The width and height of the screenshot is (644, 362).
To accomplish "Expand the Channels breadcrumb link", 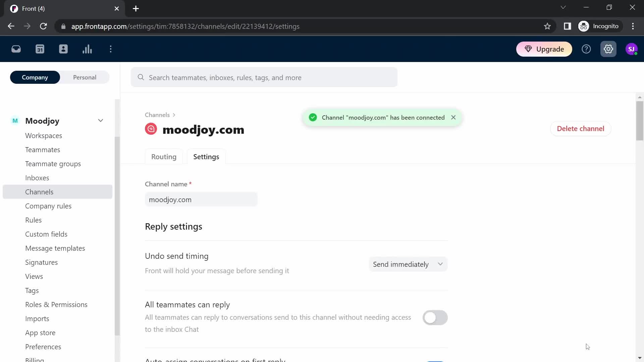I will pos(157,115).
